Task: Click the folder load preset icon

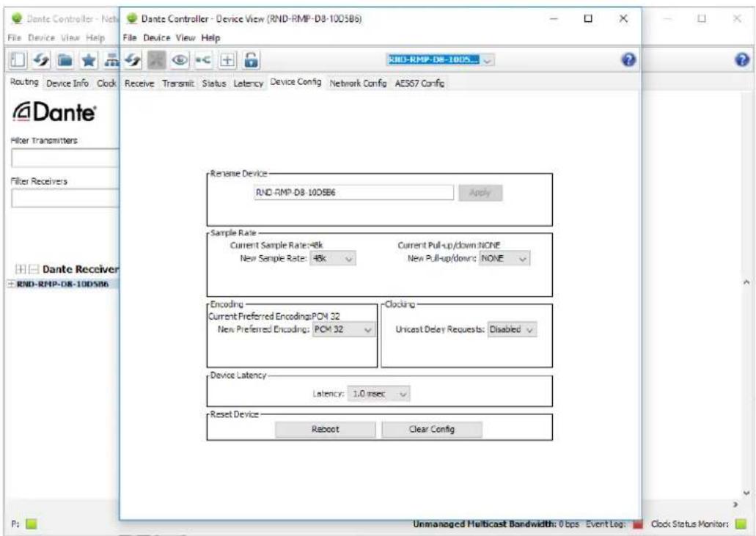Action: tap(65, 60)
